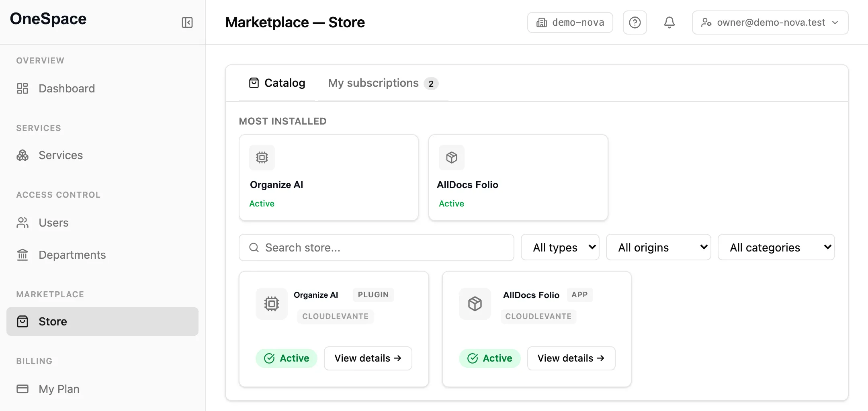The image size is (868, 411).
Task: Select Store in sidebar
Action: (102, 321)
